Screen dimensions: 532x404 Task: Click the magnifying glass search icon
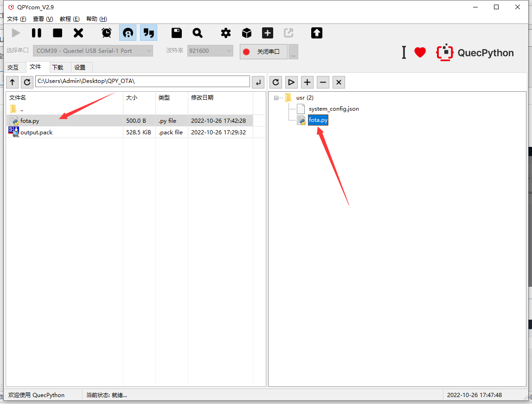tap(198, 33)
